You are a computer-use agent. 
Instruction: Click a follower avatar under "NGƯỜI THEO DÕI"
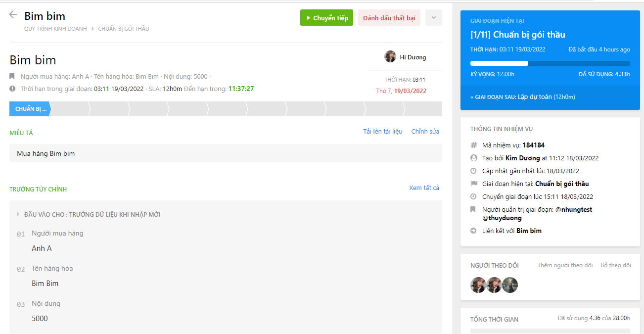pyautogui.click(x=478, y=285)
